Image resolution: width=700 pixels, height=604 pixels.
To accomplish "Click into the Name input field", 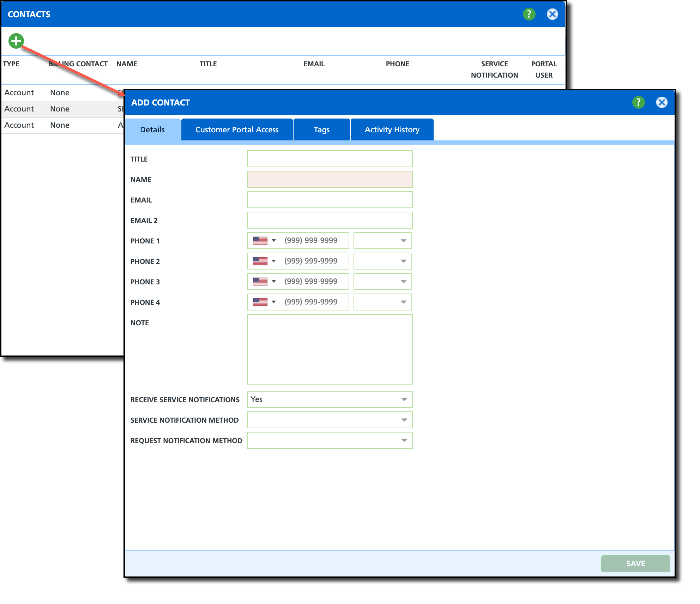I will (x=330, y=179).
